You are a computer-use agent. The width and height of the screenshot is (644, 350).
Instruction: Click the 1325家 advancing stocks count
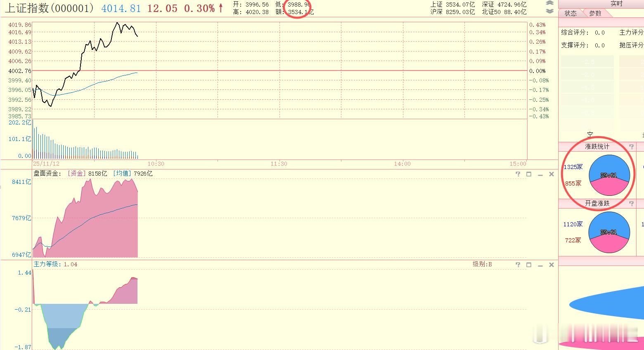point(573,167)
